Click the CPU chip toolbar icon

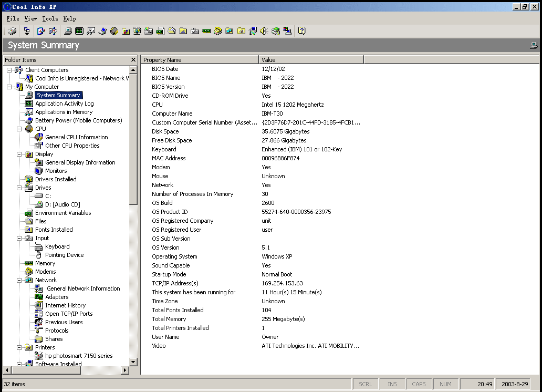[114, 31]
